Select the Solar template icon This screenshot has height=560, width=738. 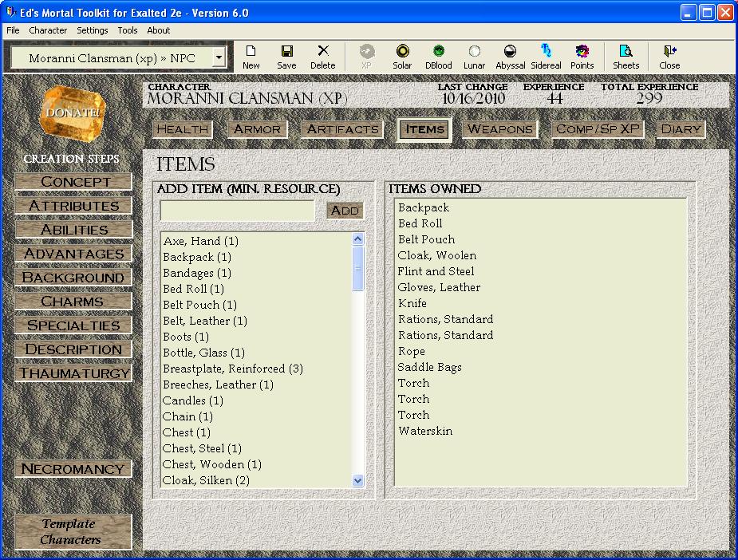[402, 56]
